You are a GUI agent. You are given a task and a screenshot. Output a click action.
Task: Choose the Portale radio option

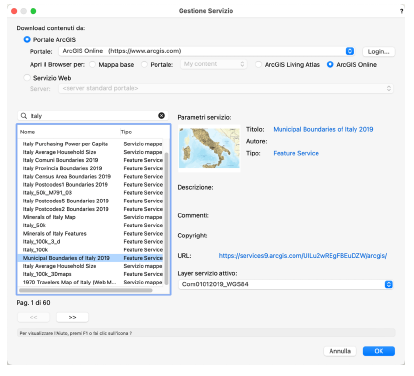[144, 64]
